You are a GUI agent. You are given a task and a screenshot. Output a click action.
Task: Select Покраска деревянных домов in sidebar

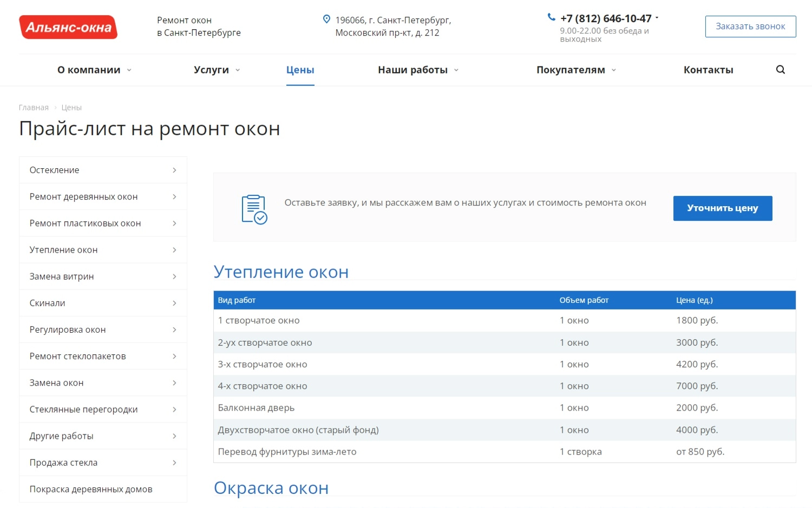pos(103,489)
